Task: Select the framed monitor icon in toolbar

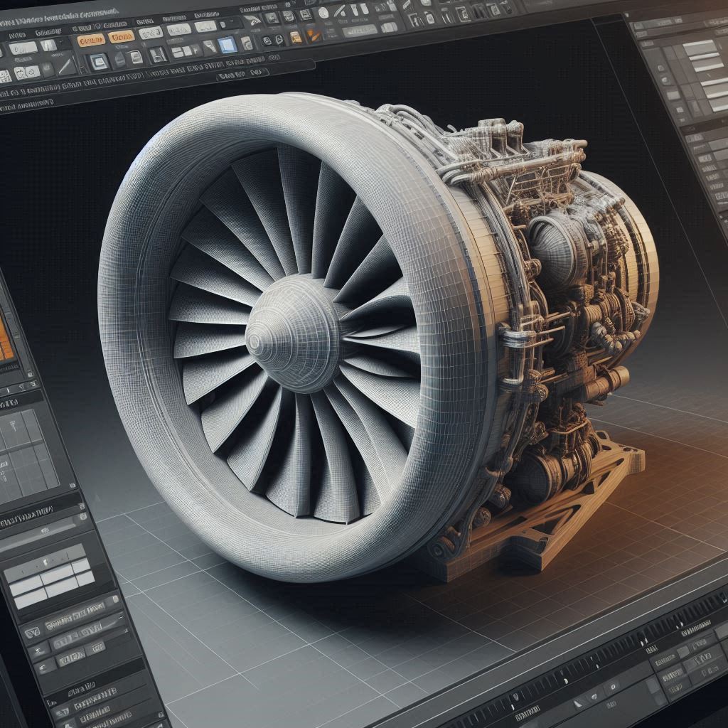Action: [x=99, y=60]
